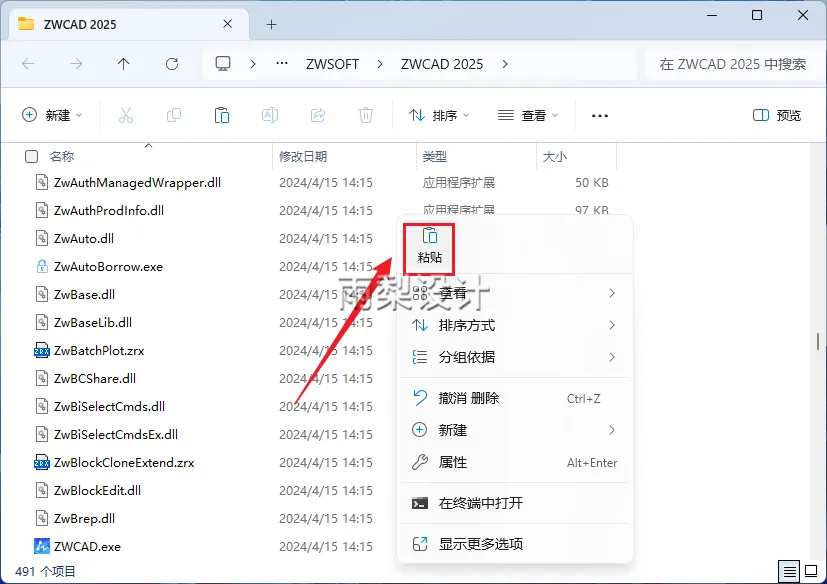Select file ZwAuthManagedWrapper.dll

point(137,183)
